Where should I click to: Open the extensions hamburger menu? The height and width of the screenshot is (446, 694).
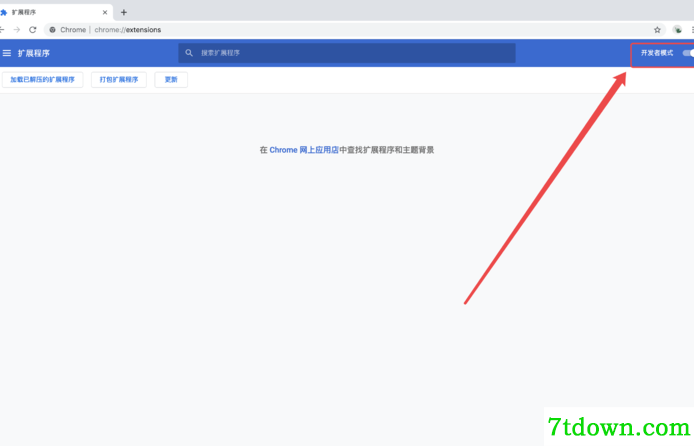7,53
